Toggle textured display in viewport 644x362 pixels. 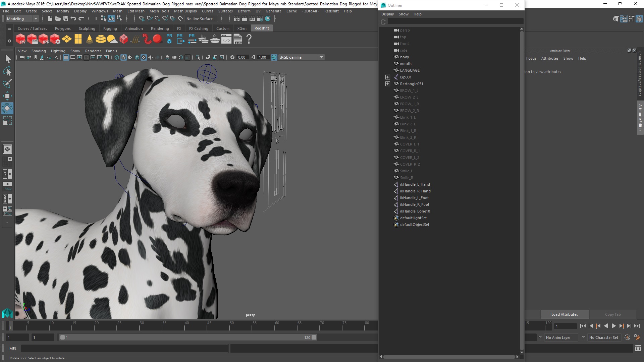tap(144, 57)
